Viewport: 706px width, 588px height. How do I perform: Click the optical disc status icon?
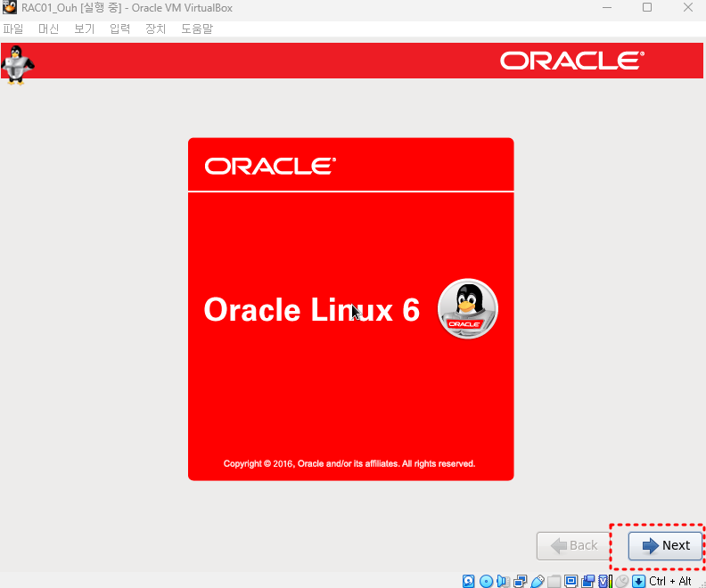(x=487, y=581)
